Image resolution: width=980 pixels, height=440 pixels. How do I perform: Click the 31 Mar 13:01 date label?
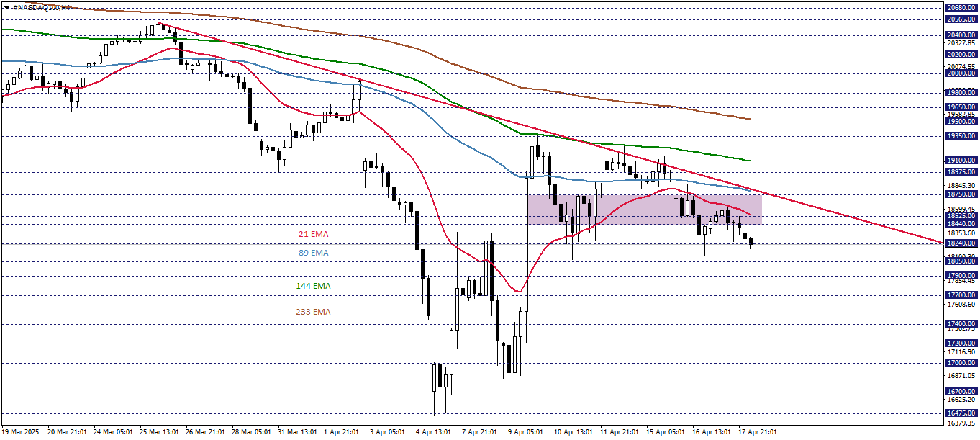pyautogui.click(x=298, y=432)
